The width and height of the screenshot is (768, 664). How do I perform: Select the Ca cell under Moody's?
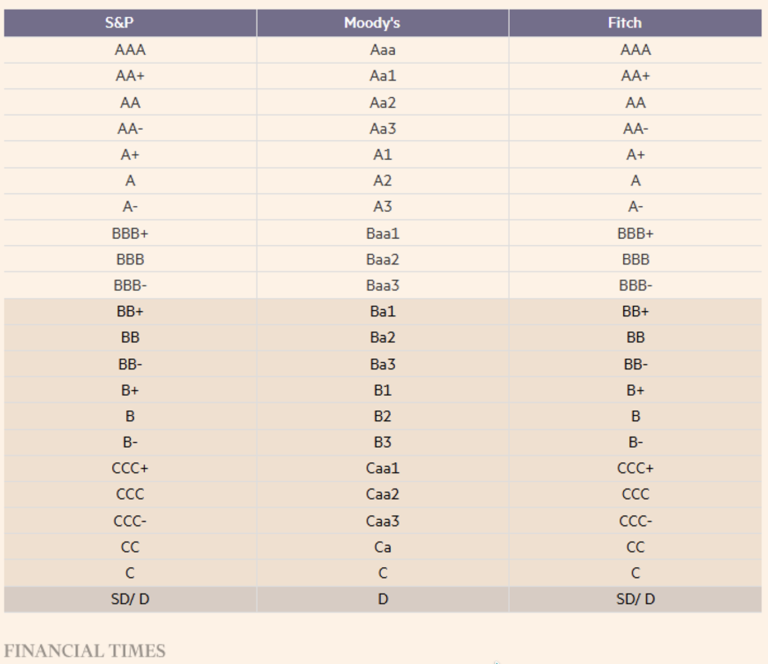point(382,547)
